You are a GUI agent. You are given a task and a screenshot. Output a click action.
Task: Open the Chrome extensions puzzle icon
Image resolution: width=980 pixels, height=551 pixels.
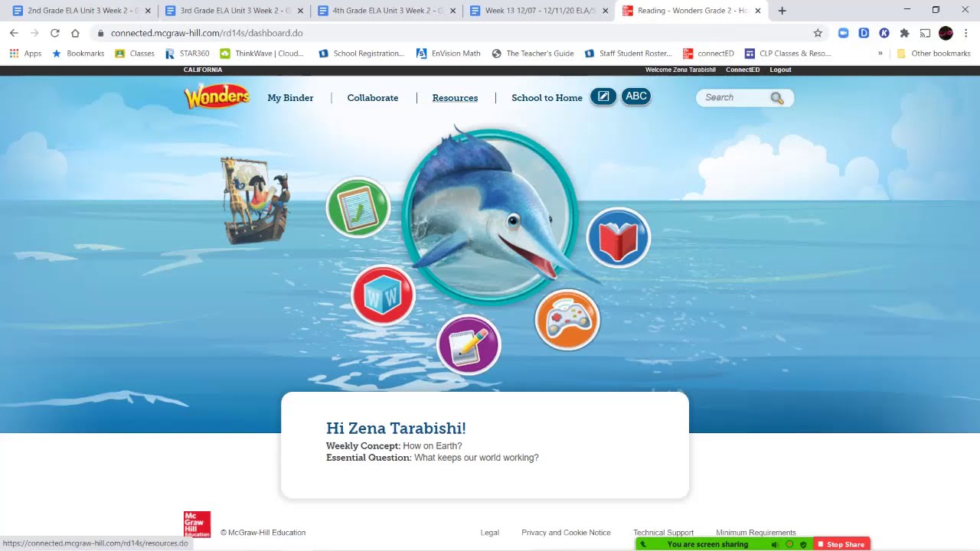(x=904, y=33)
